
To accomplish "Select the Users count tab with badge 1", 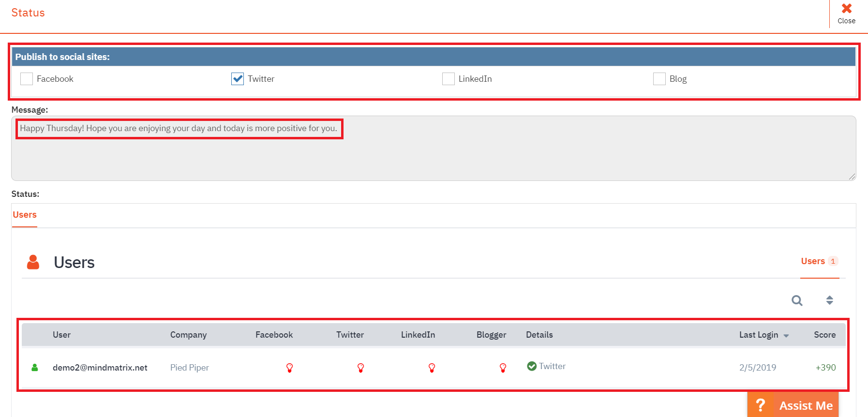I will [x=819, y=261].
